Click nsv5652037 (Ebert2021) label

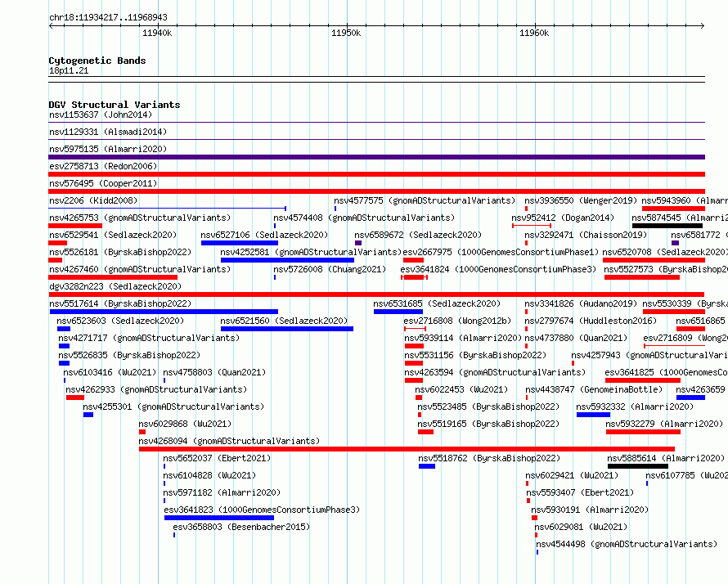[x=217, y=458]
